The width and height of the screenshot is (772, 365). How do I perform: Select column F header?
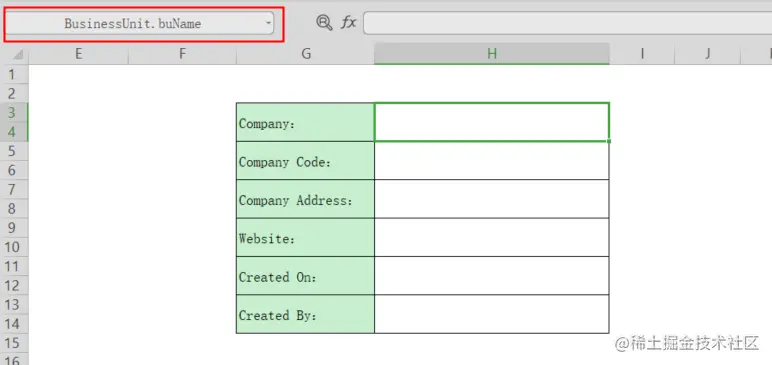tap(182, 54)
